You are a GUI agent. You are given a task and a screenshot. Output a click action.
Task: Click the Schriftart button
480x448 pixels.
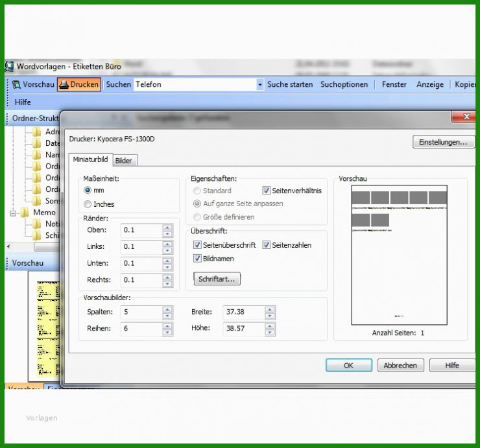click(x=217, y=279)
